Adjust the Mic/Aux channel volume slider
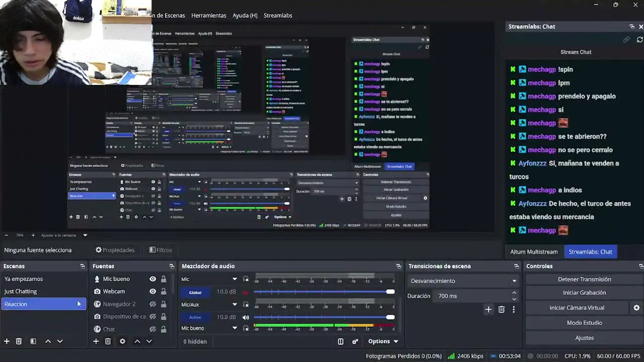 click(x=324, y=317)
